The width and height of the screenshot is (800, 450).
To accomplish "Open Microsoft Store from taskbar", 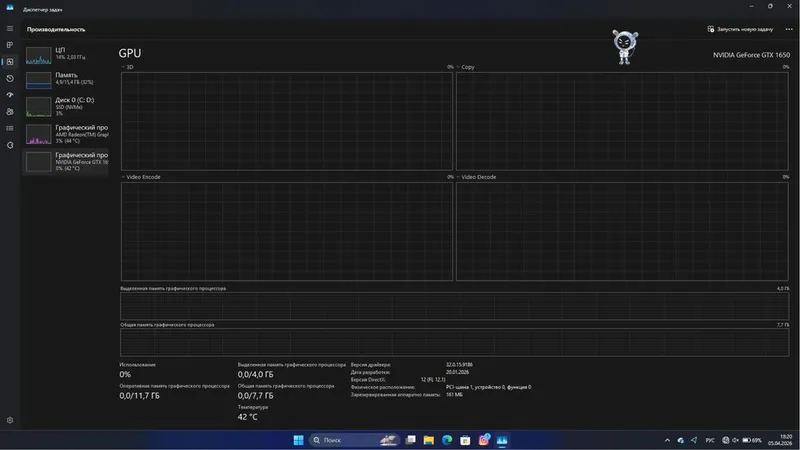I will click(465, 440).
